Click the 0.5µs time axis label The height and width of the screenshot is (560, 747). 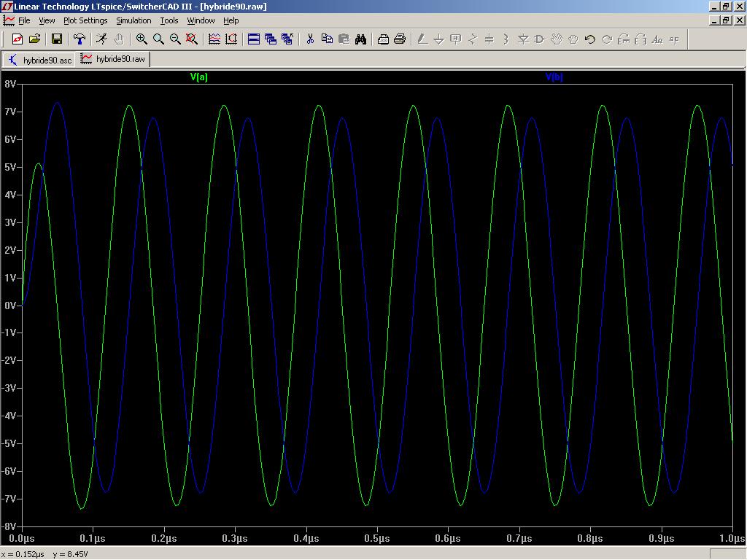377,538
